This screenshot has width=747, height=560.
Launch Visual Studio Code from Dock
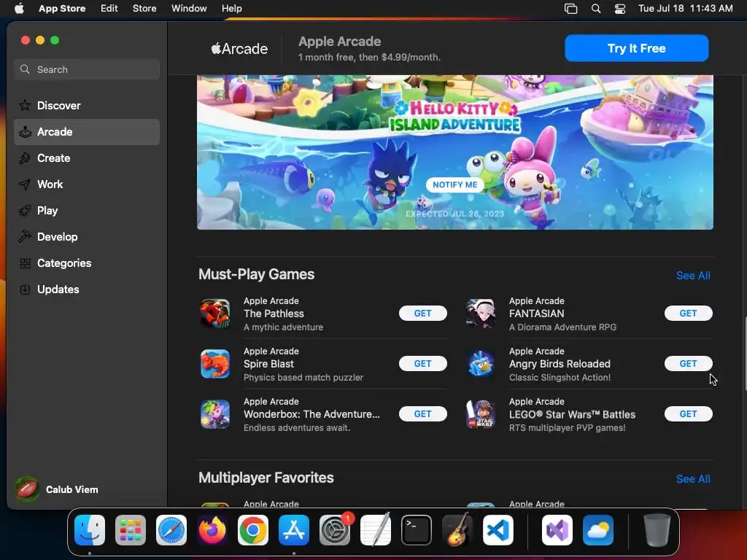click(498, 530)
